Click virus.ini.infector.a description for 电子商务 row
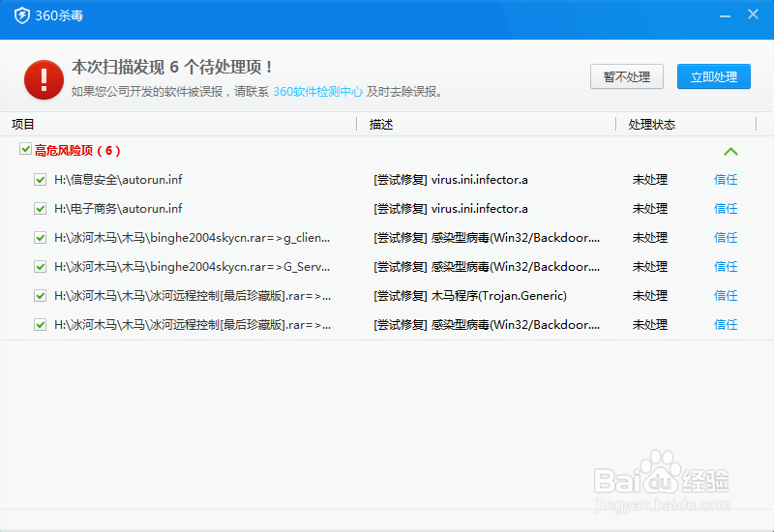This screenshot has height=532, width=774. coord(451,209)
